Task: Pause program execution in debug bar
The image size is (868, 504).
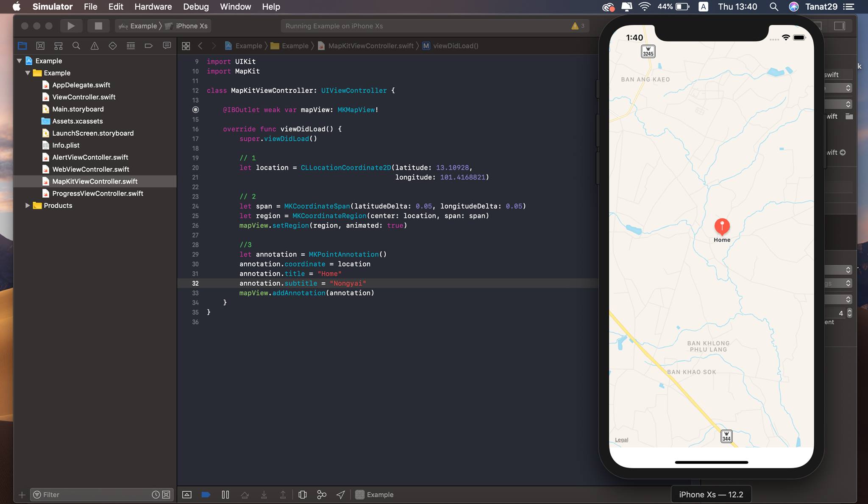Action: [x=225, y=495]
